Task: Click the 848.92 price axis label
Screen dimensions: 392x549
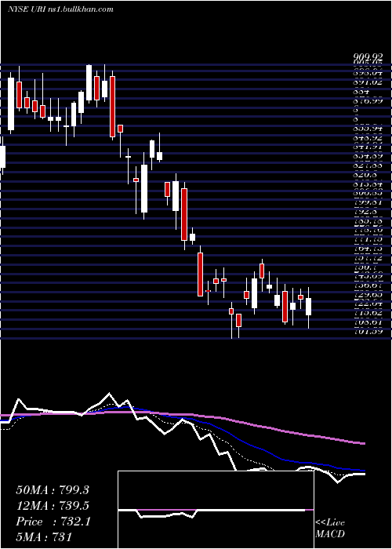Action: [x=368, y=137]
